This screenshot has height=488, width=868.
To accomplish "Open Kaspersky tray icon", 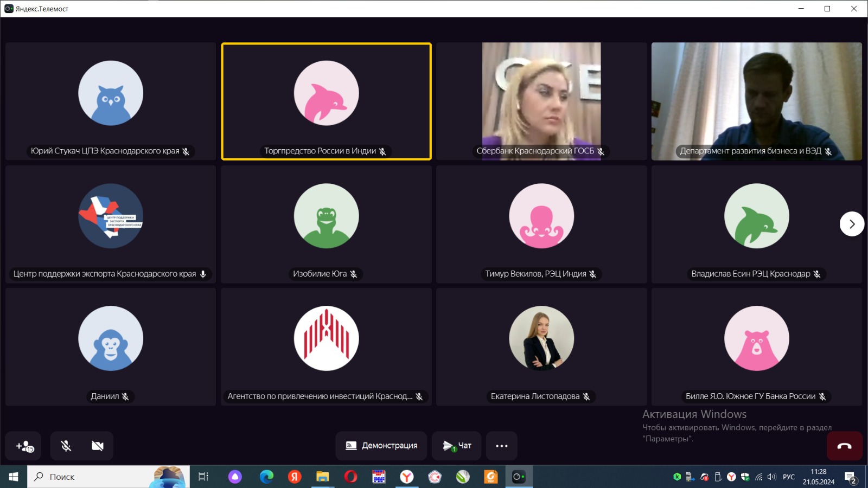I will (677, 477).
